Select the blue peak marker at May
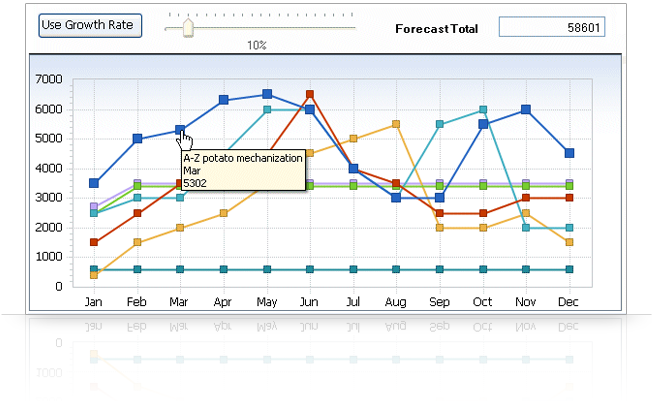Image resolution: width=652 pixels, height=401 pixels. tap(267, 94)
